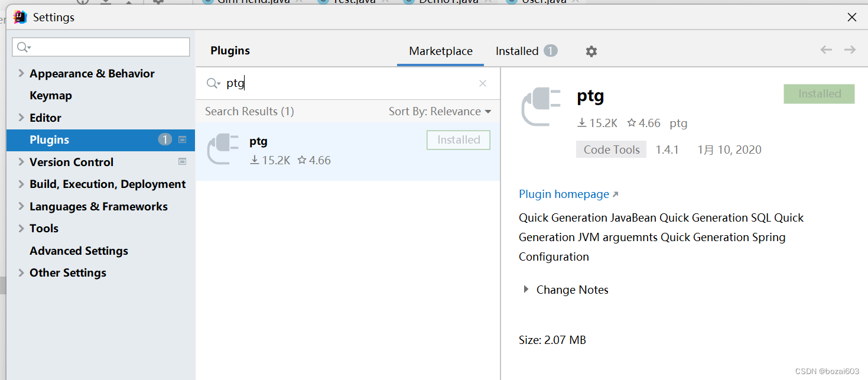Click the forward navigation arrow
Viewport: 868px width, 380px height.
click(850, 50)
